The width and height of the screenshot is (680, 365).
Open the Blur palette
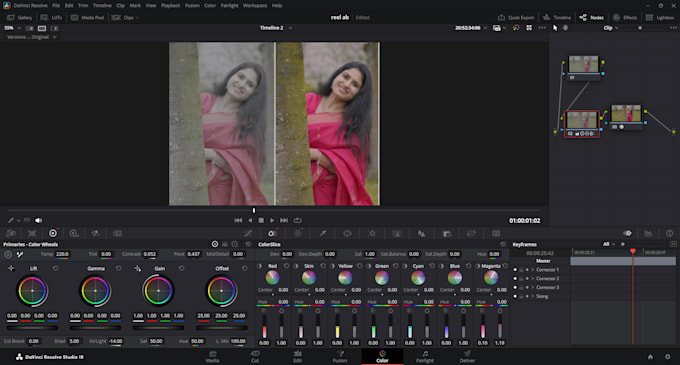pos(422,233)
